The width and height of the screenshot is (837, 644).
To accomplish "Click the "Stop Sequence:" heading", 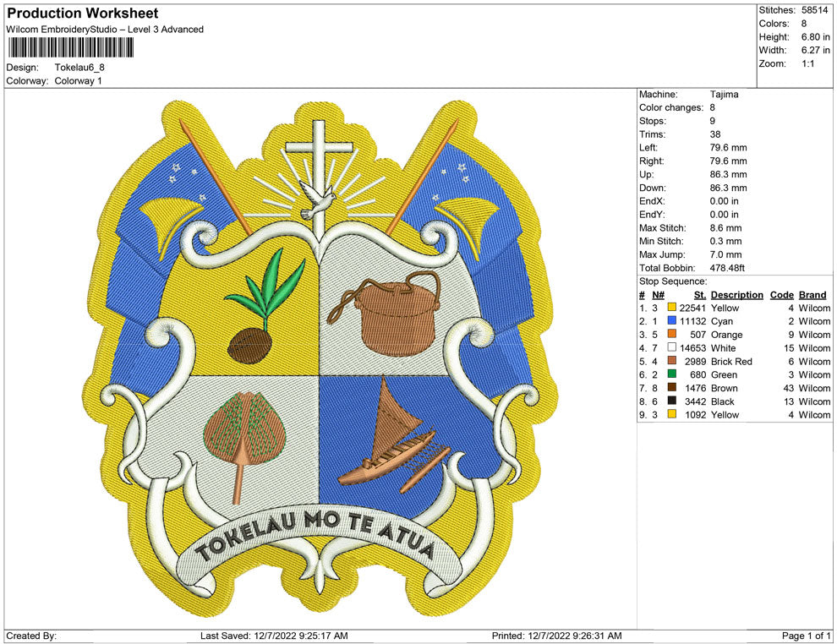I will pos(673,281).
